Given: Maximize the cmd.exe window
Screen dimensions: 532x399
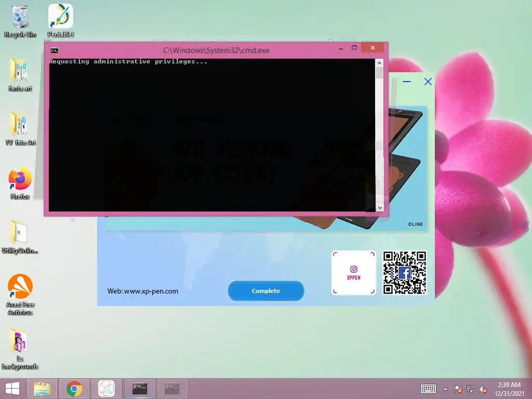Looking at the screenshot, I should click(x=354, y=48).
